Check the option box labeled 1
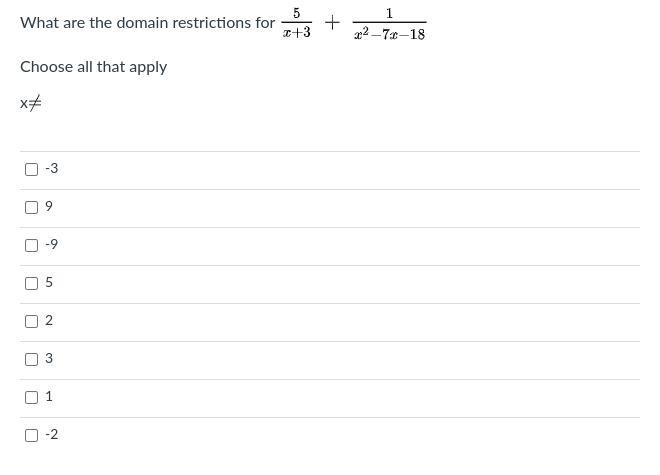 [31, 397]
